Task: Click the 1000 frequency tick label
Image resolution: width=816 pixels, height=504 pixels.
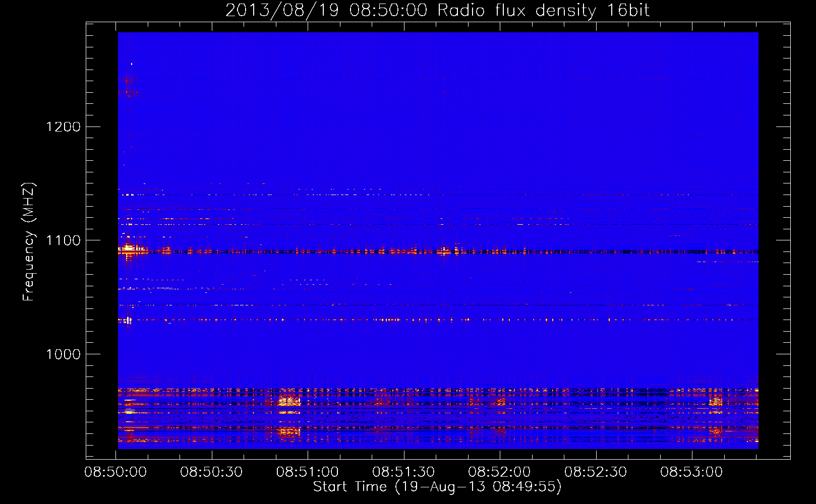Action: 64,354
